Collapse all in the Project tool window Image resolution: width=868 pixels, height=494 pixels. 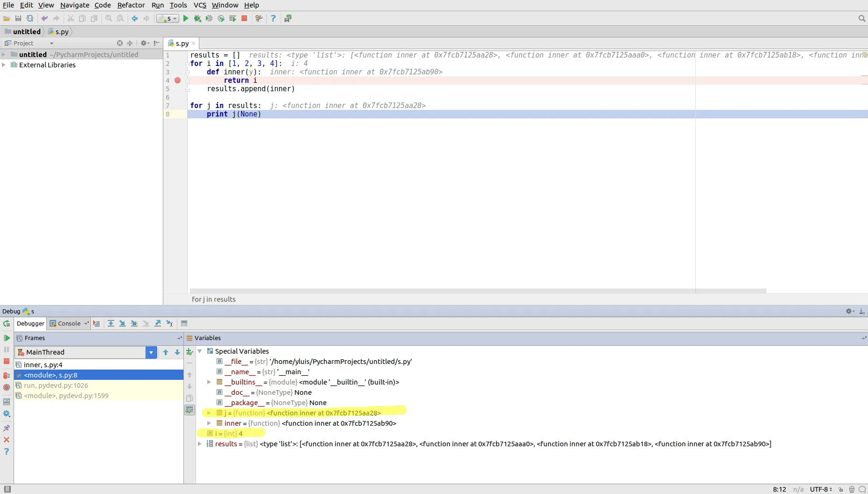coord(130,43)
